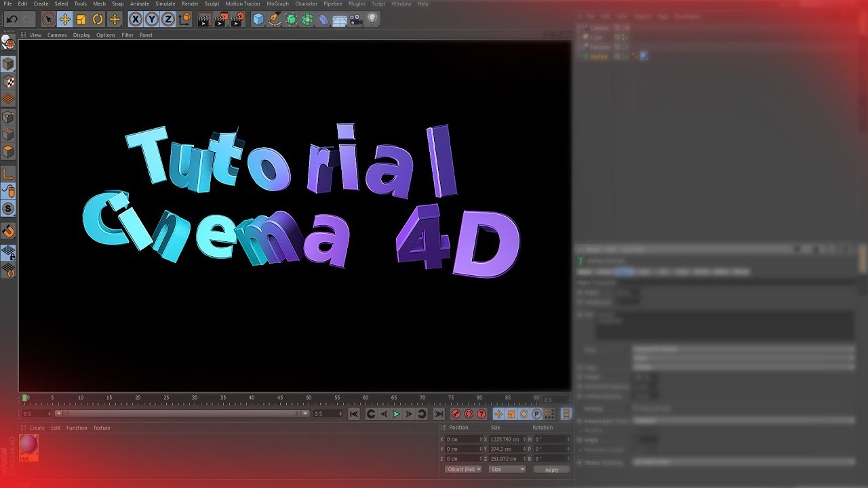868x488 pixels.
Task: Click the X position input field
Action: [x=462, y=440]
